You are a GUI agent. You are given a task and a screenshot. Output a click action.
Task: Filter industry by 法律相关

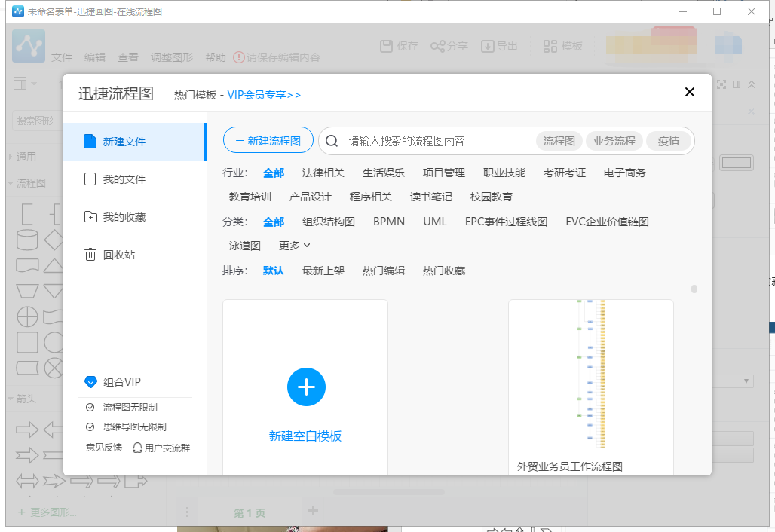point(323,173)
